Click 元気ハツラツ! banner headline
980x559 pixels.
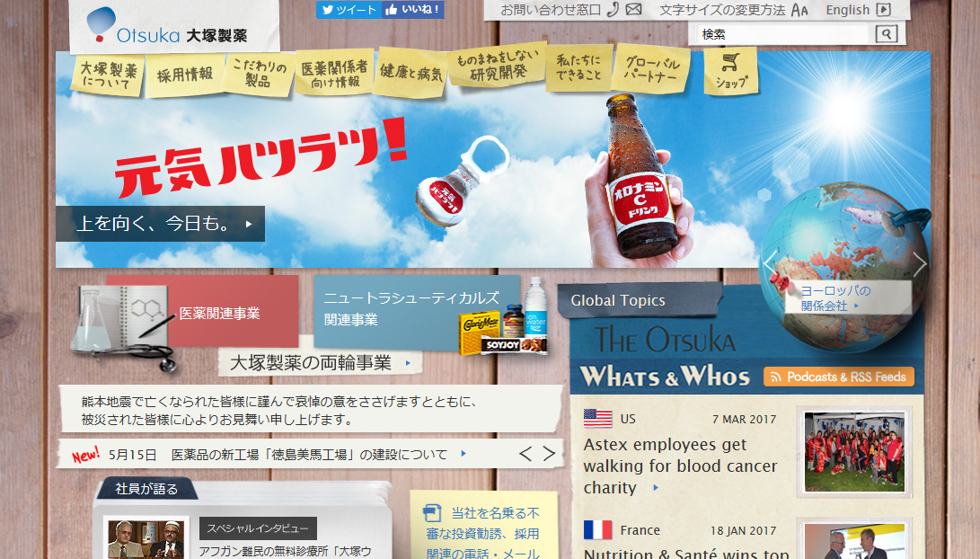point(261,157)
